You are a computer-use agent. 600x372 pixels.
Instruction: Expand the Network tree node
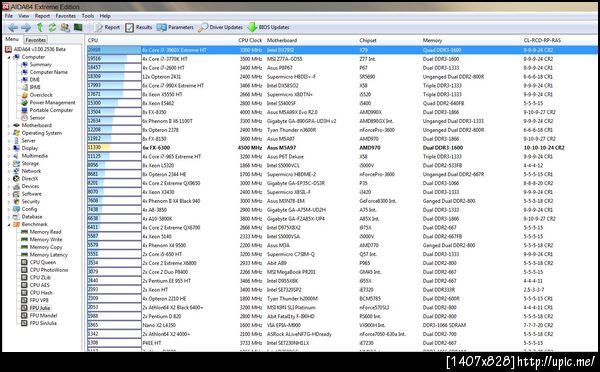(9, 171)
